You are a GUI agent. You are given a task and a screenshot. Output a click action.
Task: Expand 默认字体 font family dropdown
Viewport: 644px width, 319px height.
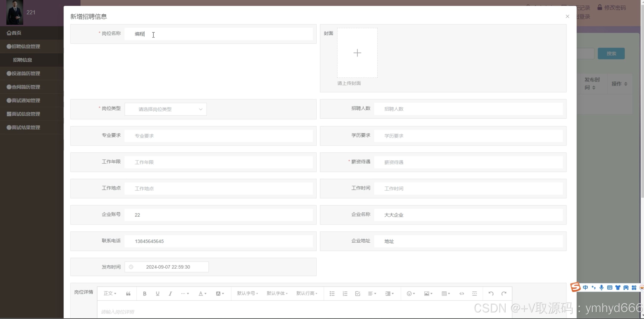pos(277,294)
